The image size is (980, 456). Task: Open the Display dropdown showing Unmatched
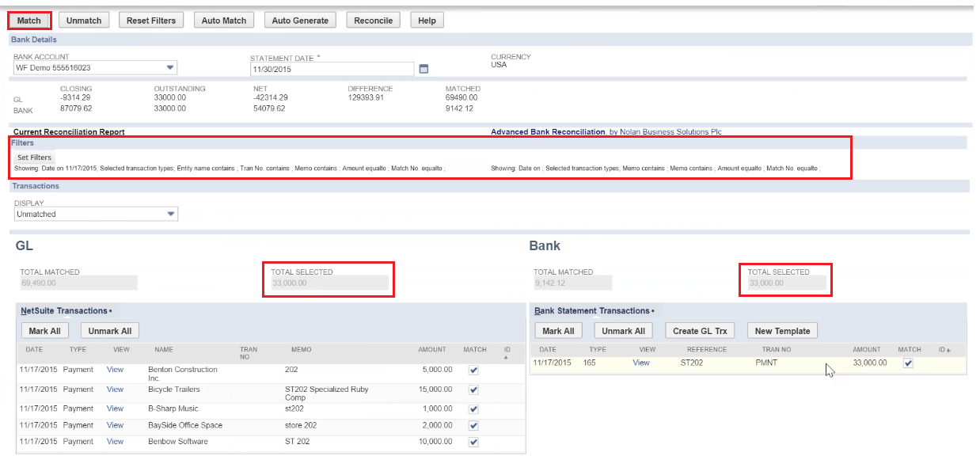click(x=170, y=214)
